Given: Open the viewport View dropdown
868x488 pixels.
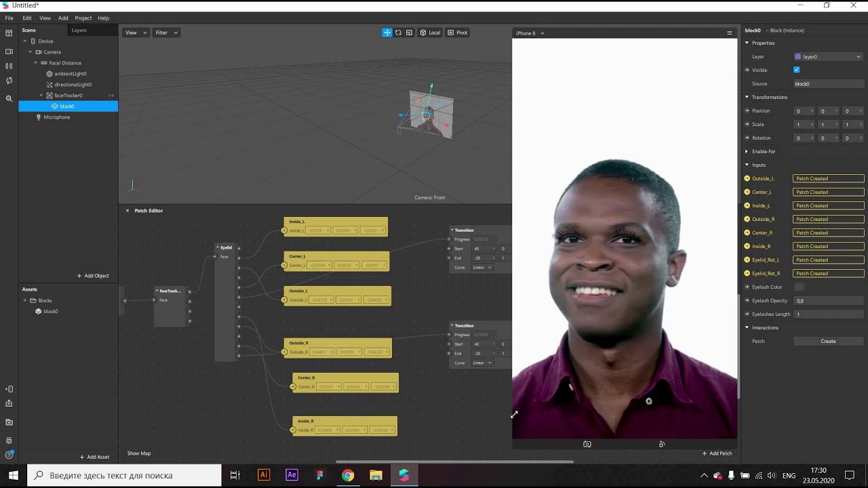Looking at the screenshot, I should 136,33.
